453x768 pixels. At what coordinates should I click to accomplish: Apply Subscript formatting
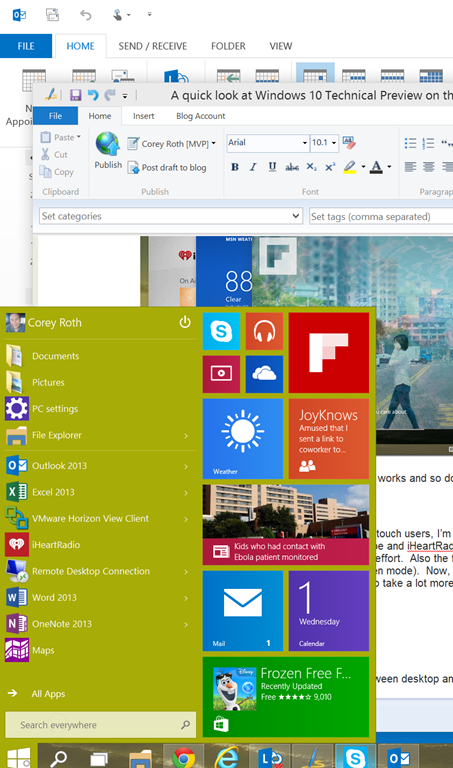(x=311, y=167)
